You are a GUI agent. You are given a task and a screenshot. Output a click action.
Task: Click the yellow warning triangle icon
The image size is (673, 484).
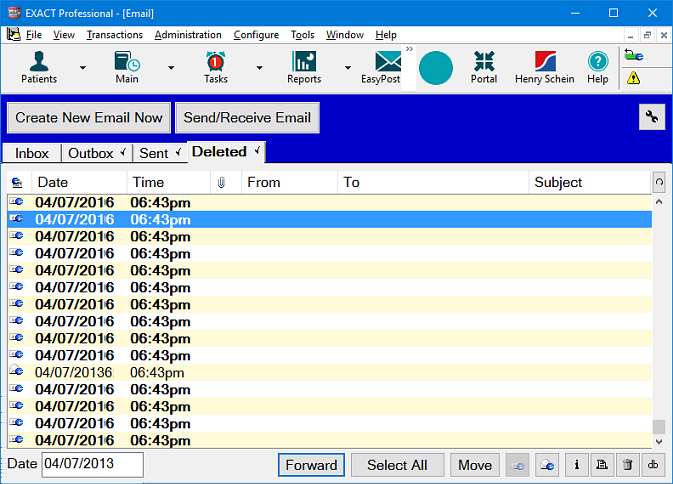[x=634, y=78]
